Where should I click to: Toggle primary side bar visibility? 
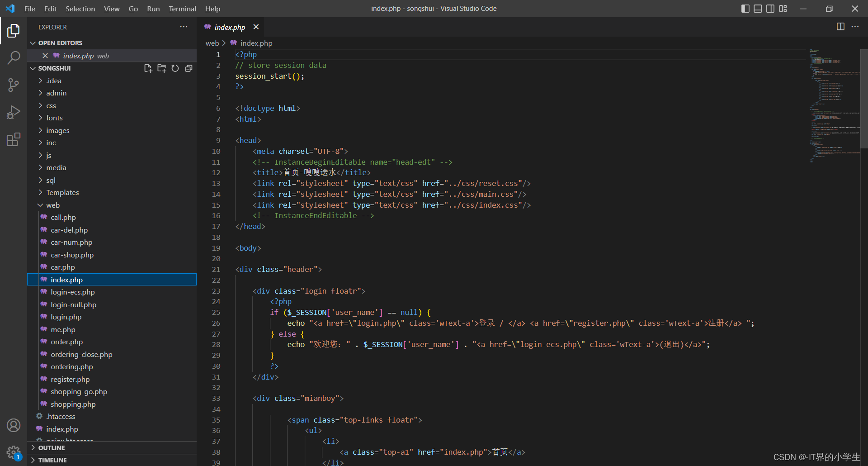pos(745,9)
